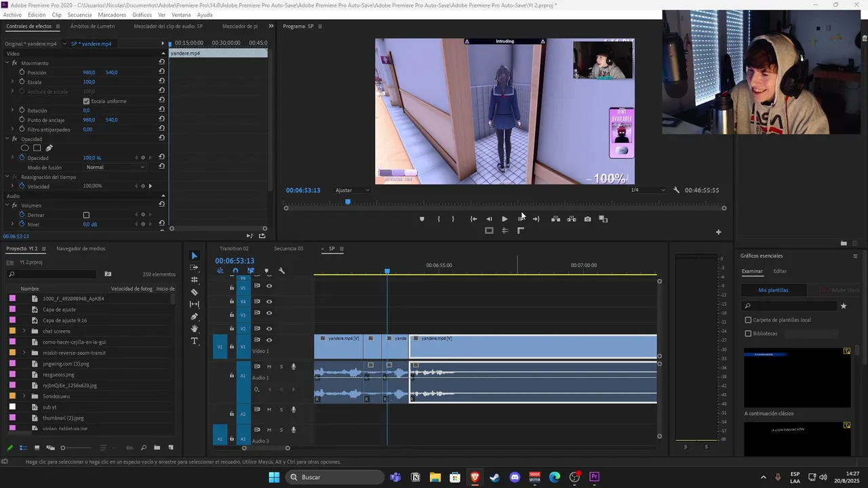Select the Hand tool
This screenshot has height=488, width=868.
click(195, 329)
